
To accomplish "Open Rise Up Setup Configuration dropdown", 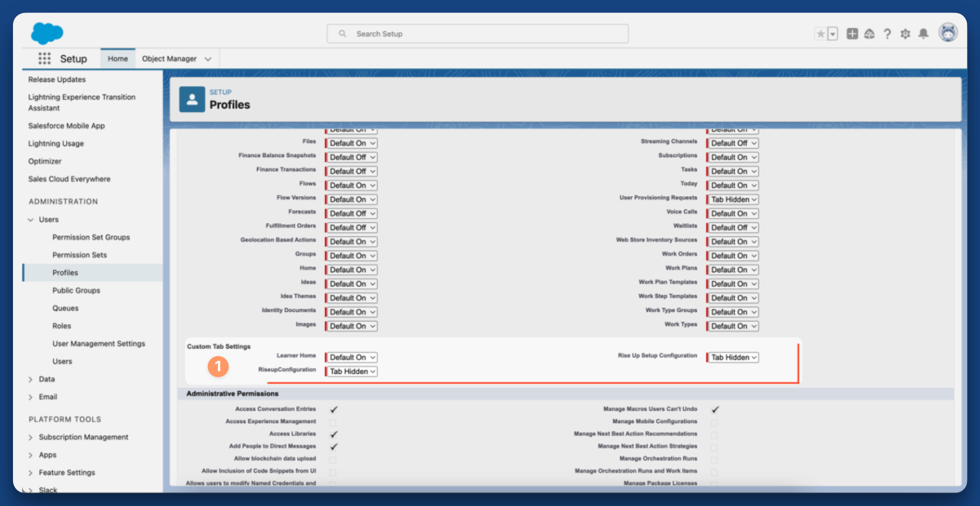I will pos(732,358).
